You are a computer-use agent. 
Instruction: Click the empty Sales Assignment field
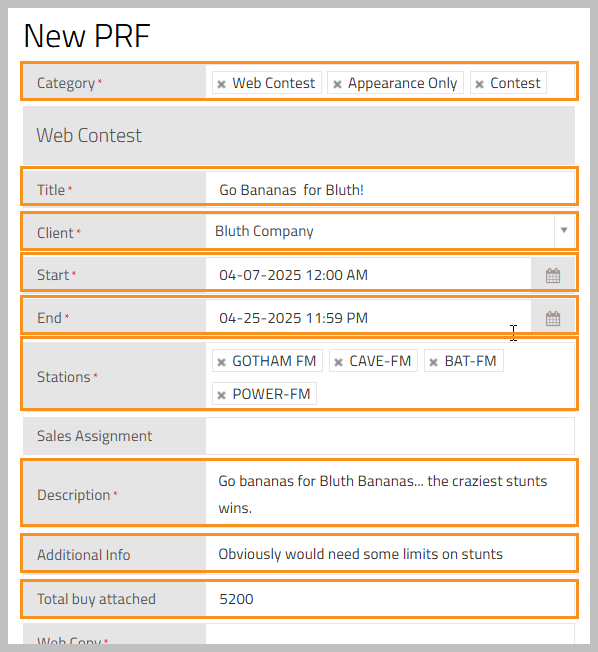[x=390, y=436]
